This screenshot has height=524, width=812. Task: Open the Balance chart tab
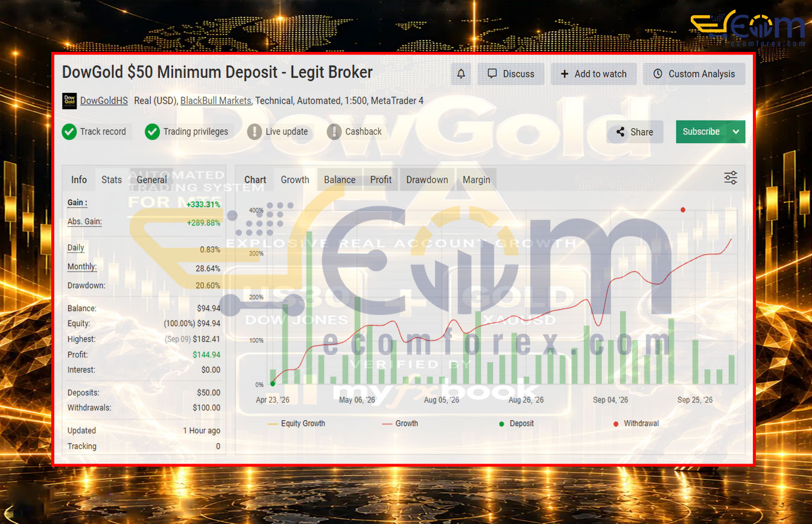point(340,179)
